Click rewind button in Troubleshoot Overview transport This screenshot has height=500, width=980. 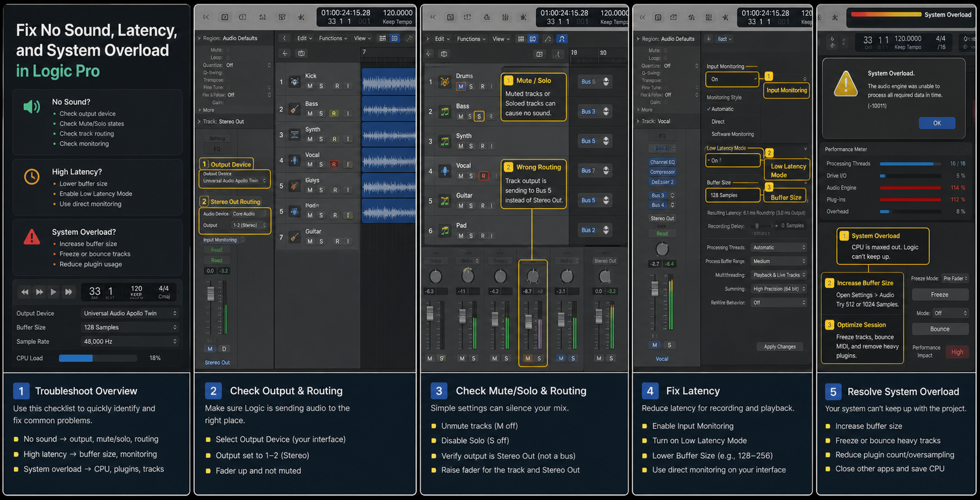[x=25, y=292]
